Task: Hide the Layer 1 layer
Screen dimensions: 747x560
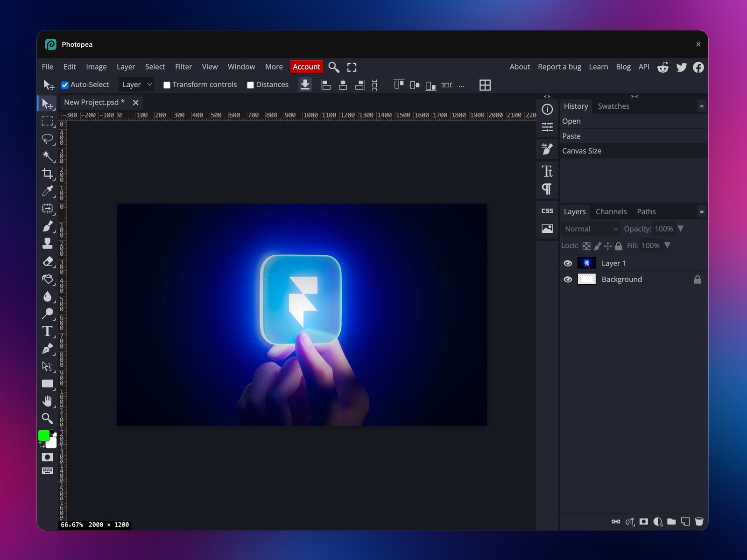Action: point(568,263)
